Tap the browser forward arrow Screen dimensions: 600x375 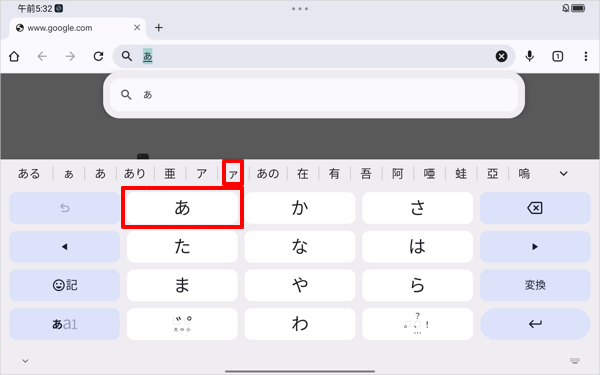pos(70,57)
